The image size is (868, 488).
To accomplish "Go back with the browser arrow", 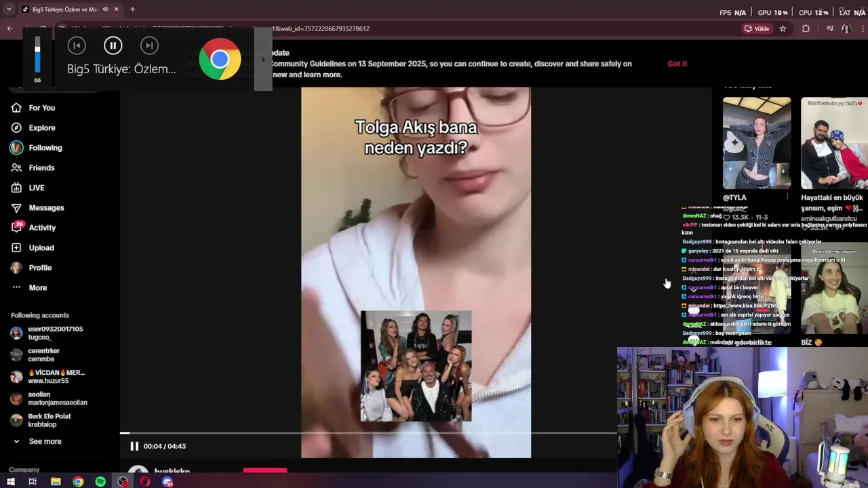I will (x=9, y=28).
